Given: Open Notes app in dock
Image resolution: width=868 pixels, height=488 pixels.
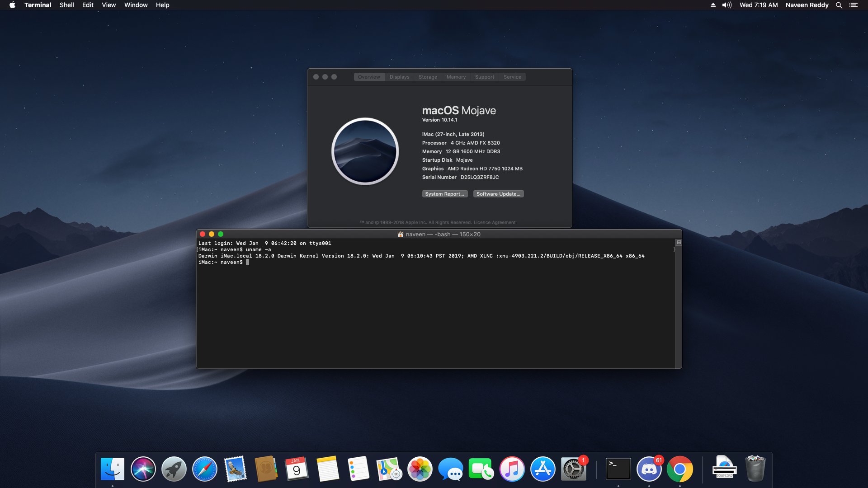Looking at the screenshot, I should 327,469.
